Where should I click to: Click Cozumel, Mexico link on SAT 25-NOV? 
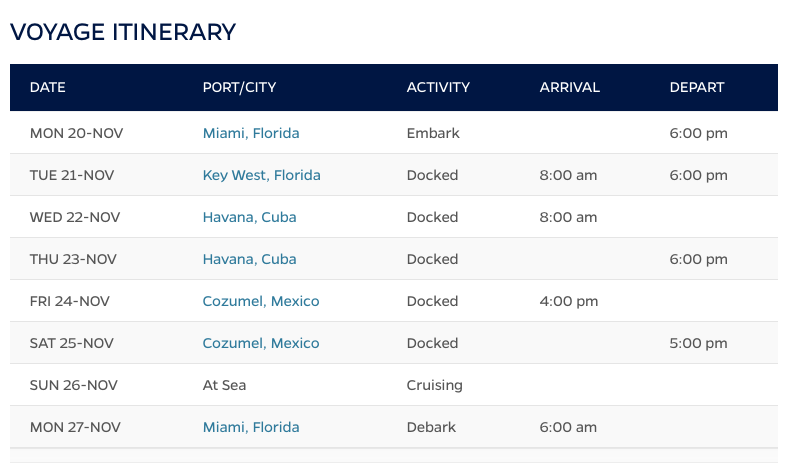260,343
